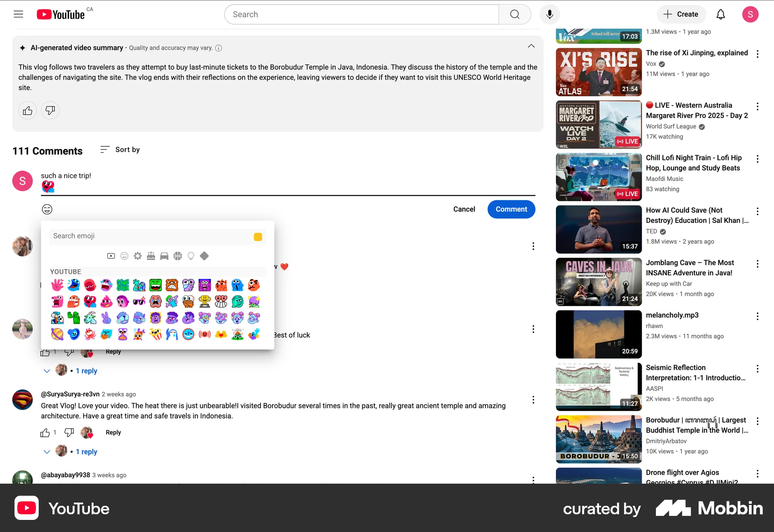774x532 pixels.
Task: Like the AI-generated video summary
Action: pyautogui.click(x=27, y=110)
